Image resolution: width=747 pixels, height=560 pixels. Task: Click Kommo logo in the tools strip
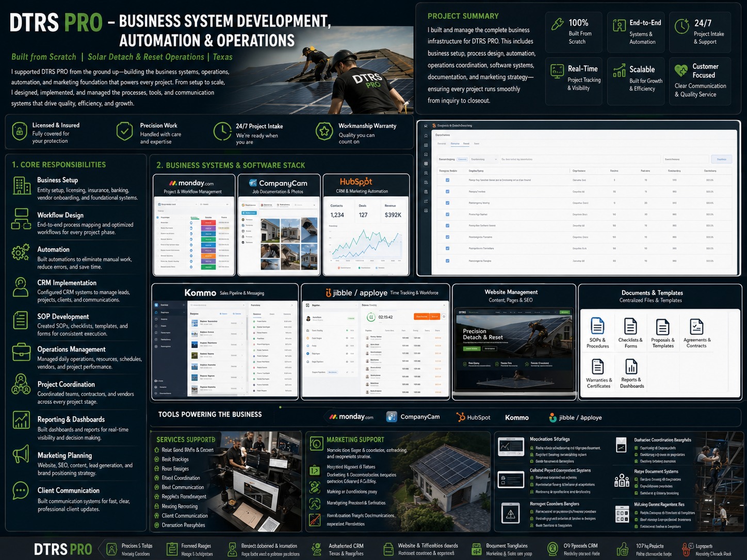pos(517,418)
